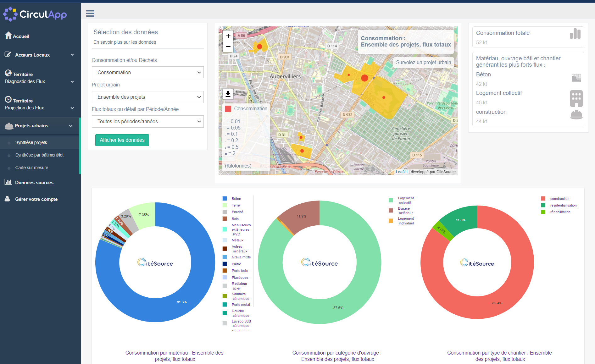The height and width of the screenshot is (364, 595).
Task: Open En savoir plus sur les données link
Action: click(x=125, y=42)
